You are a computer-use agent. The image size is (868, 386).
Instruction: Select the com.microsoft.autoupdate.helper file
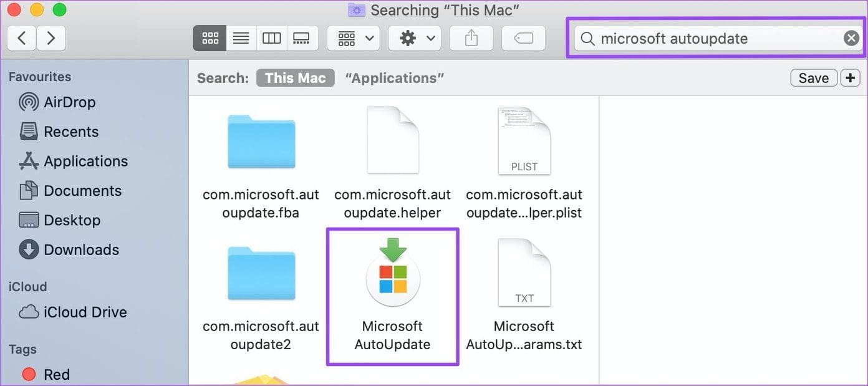392,141
